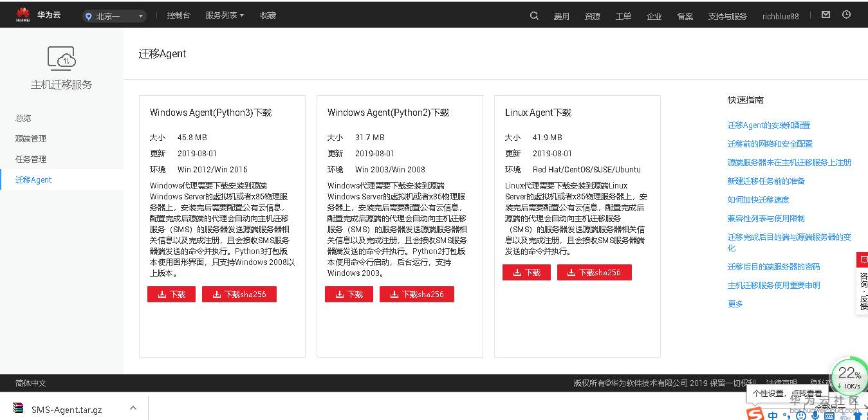Click the network speed 22% widget
The width and height of the screenshot is (868, 420).
[x=849, y=377]
